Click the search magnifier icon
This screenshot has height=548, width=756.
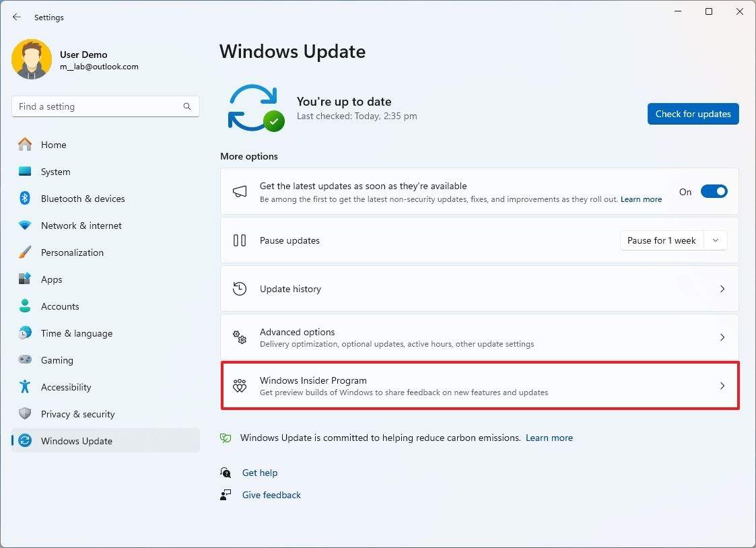(187, 106)
